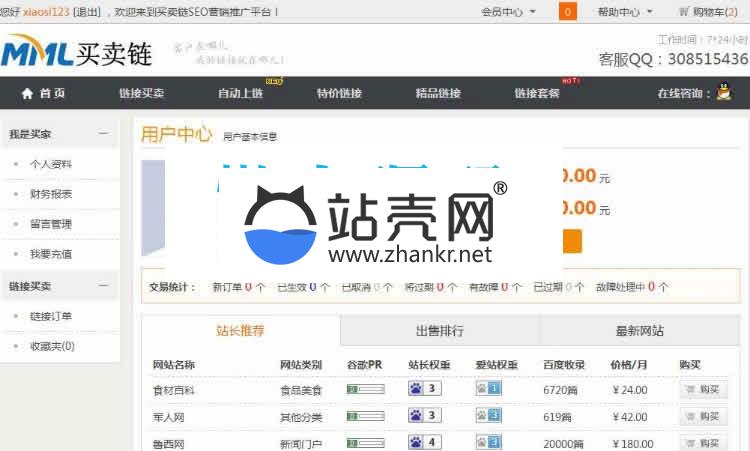Screen dimensions: 750x451
Task: Collapse the 我是买家 sidebar section
Action: (103, 133)
